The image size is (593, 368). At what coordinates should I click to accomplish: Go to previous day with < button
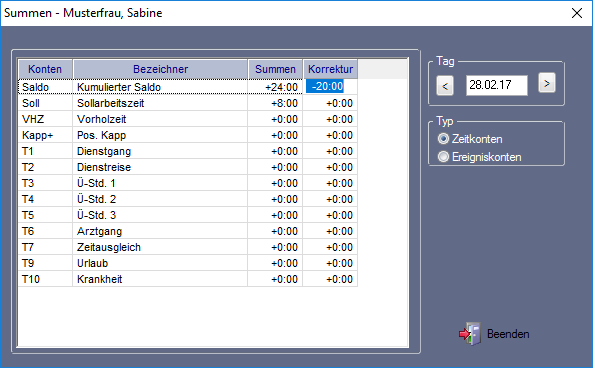click(445, 86)
